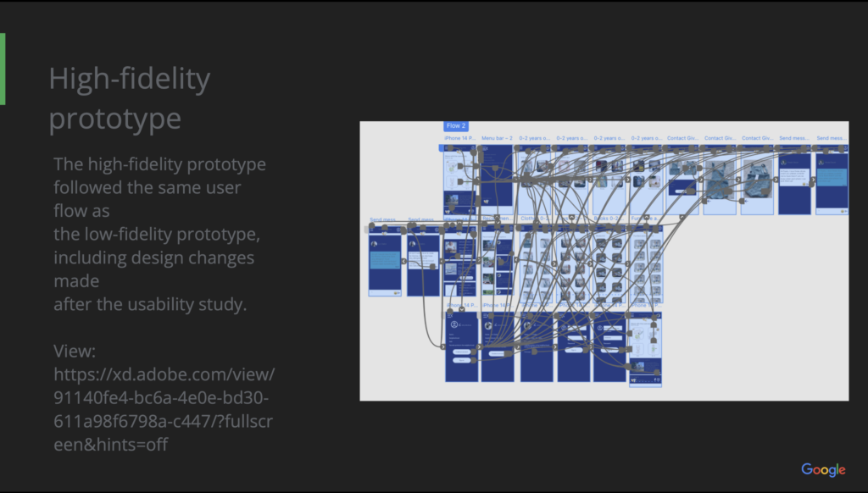
Task: Click the "High-fidelity prototype" slide title
Action: 130,98
